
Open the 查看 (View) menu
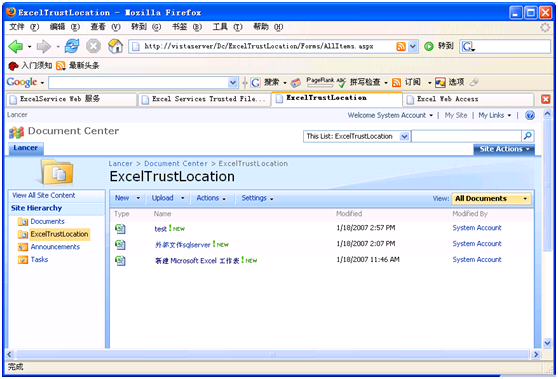(x=105, y=27)
